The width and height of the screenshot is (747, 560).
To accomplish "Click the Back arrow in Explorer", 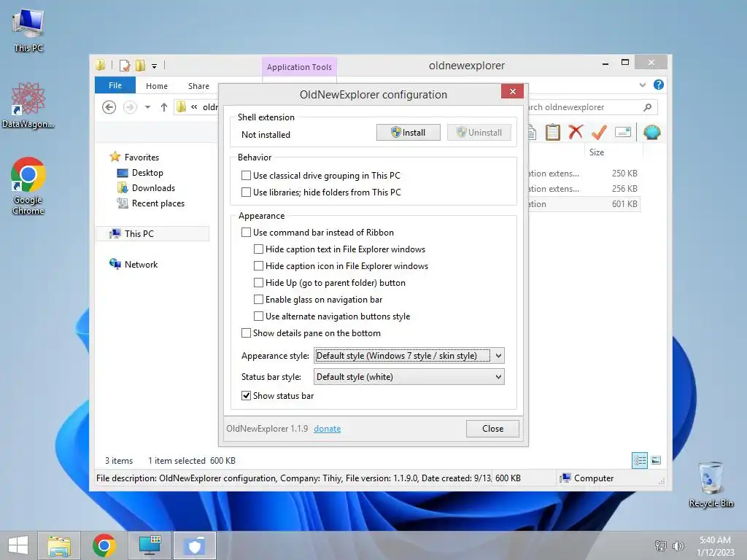I will point(109,107).
